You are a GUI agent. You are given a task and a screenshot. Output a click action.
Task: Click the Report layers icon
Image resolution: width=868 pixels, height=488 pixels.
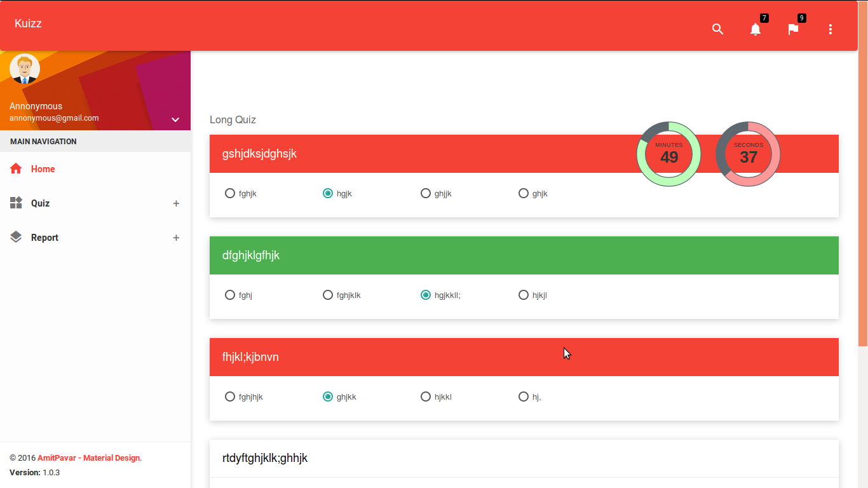click(x=16, y=237)
